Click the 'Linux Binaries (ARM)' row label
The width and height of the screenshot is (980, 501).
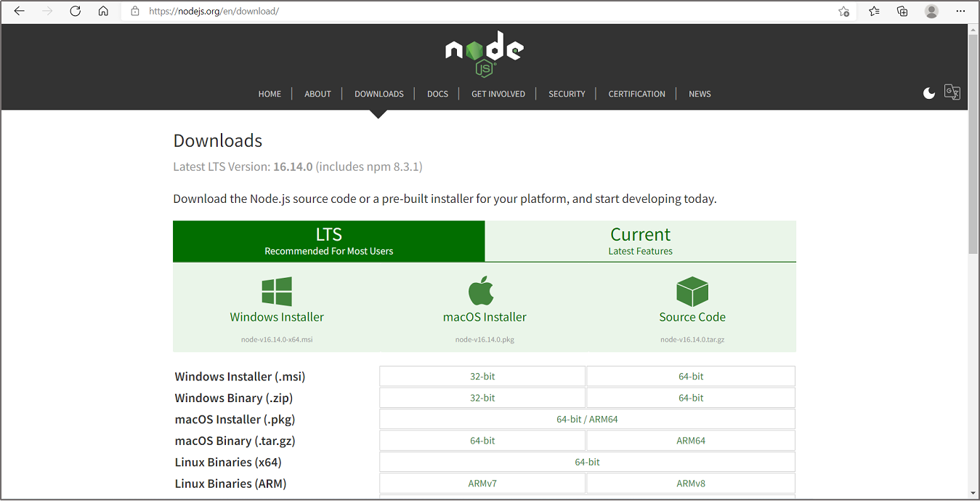(x=231, y=484)
